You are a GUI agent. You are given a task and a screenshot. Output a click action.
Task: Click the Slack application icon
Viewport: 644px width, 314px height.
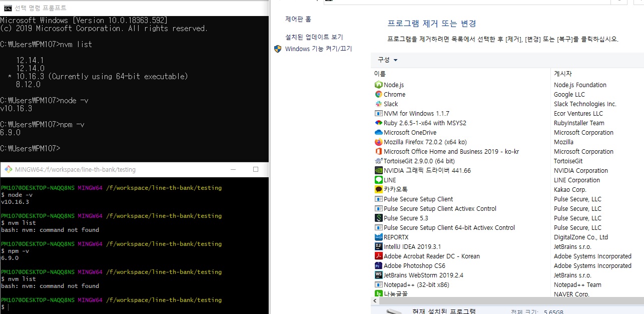(x=378, y=104)
